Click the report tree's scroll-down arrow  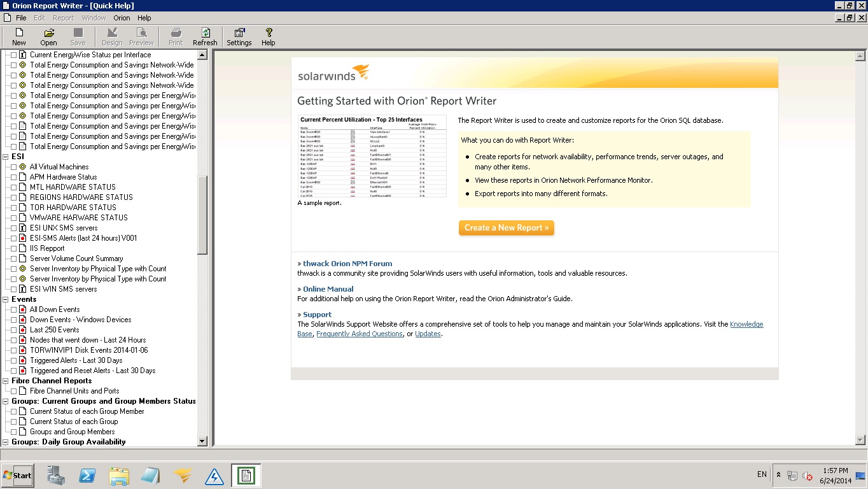tap(202, 441)
